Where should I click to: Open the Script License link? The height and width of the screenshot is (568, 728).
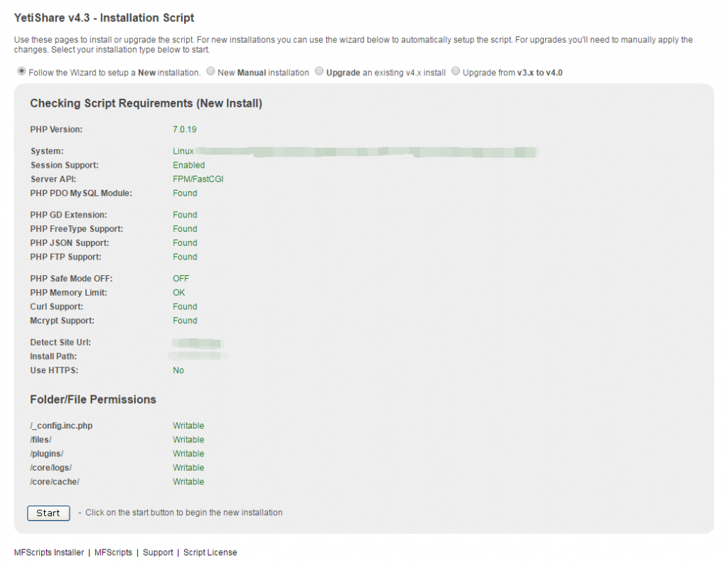coord(210,552)
